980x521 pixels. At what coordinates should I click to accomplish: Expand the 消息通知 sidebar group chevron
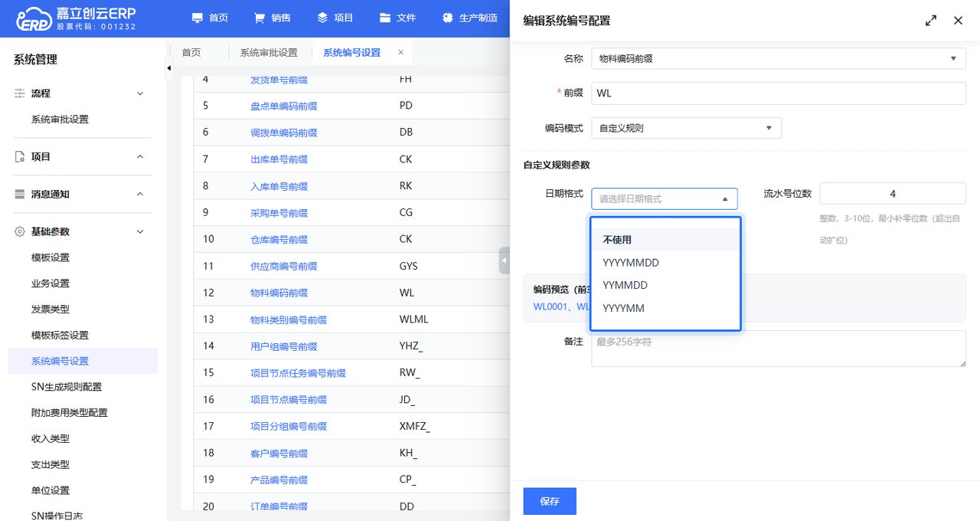tap(140, 195)
